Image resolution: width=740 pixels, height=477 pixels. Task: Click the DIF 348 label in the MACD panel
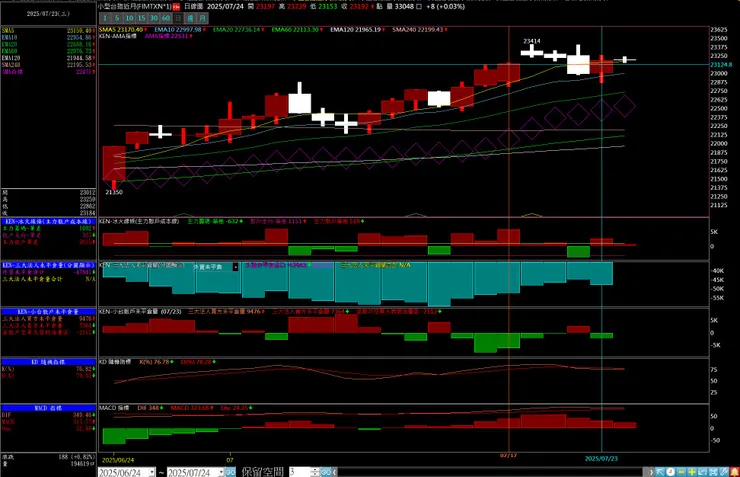click(150, 408)
